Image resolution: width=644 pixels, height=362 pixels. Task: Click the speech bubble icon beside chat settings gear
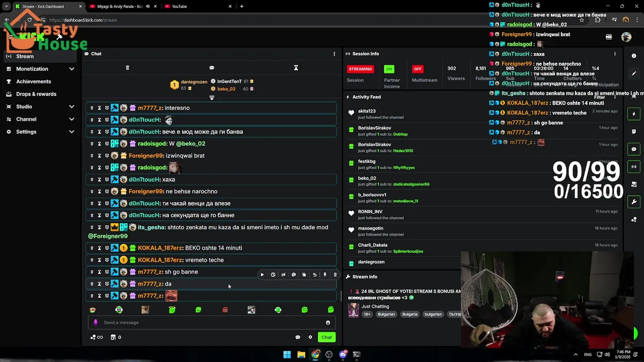[298, 337]
